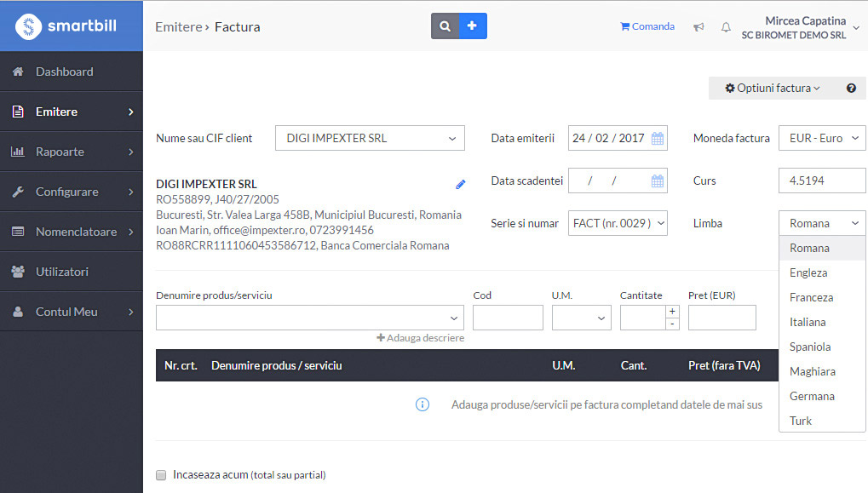This screenshot has height=493, width=868.
Task: Click the megaphone announcements icon
Action: click(698, 27)
